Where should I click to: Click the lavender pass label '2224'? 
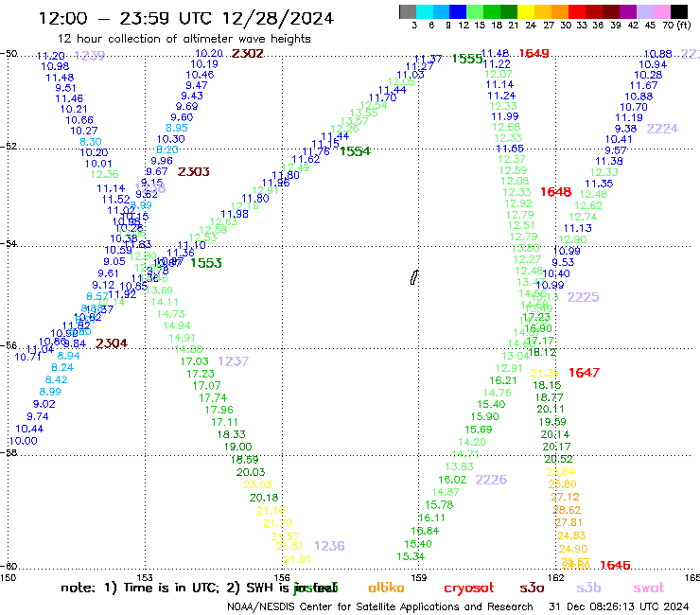662,129
